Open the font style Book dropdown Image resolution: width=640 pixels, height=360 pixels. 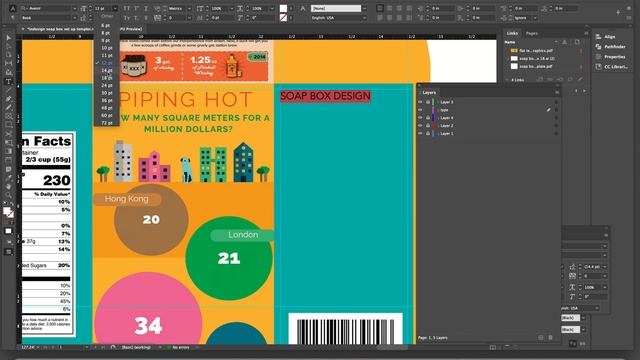click(x=74, y=18)
